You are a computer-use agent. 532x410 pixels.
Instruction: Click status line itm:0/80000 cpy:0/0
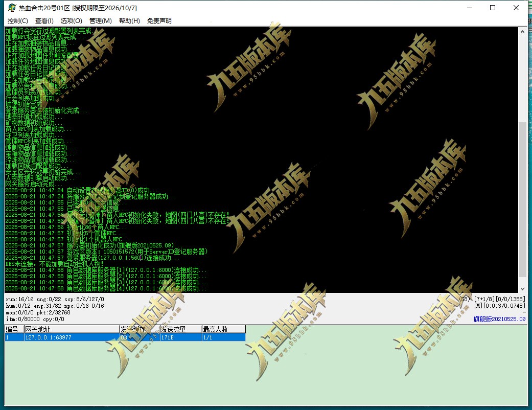pos(35,319)
